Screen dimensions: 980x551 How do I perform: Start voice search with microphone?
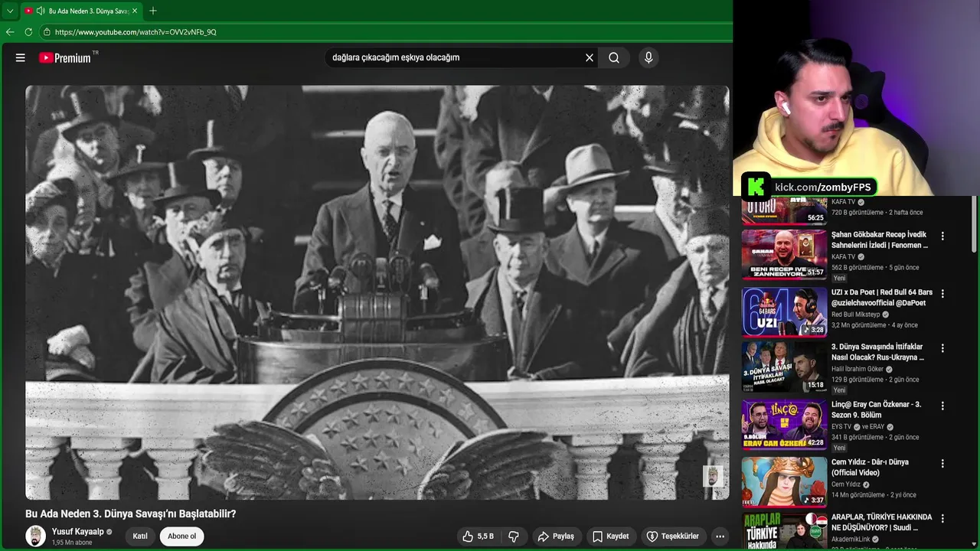pyautogui.click(x=648, y=57)
